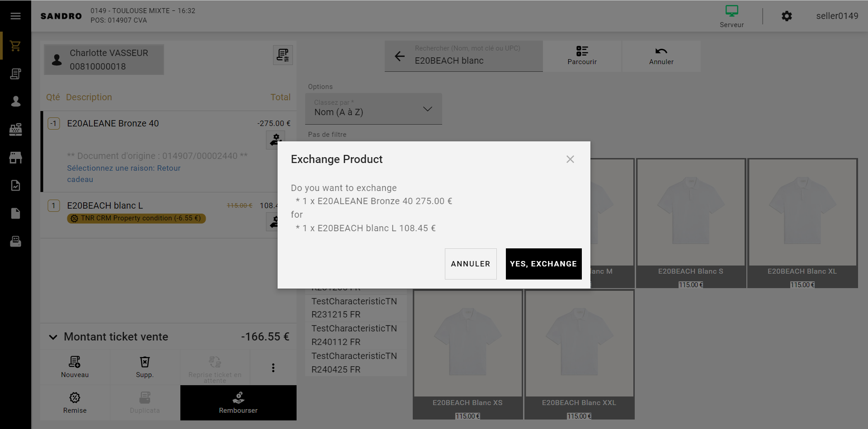Image resolution: width=868 pixels, height=429 pixels.
Task: Open the hamburger menu
Action: pyautogui.click(x=15, y=16)
